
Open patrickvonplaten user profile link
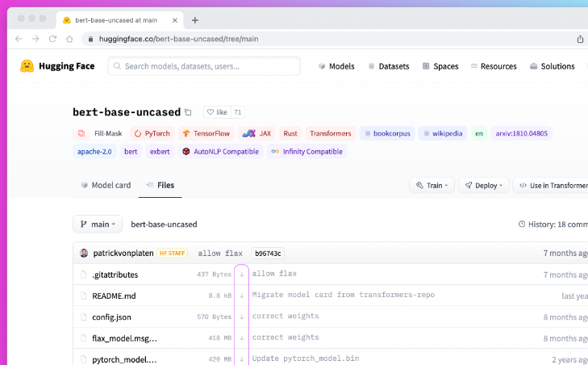pyautogui.click(x=123, y=253)
